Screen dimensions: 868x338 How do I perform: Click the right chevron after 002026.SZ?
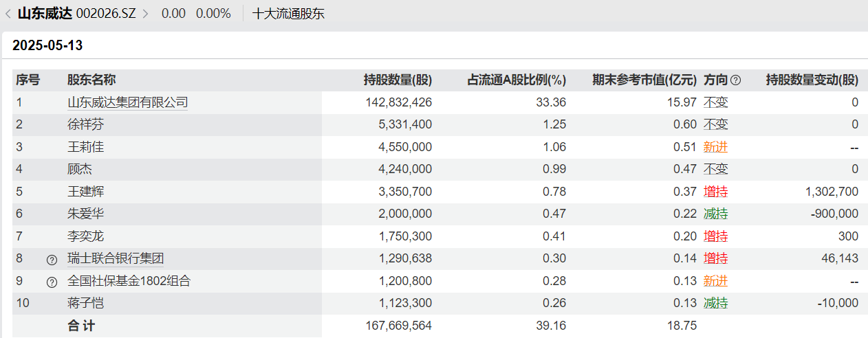[x=145, y=13]
